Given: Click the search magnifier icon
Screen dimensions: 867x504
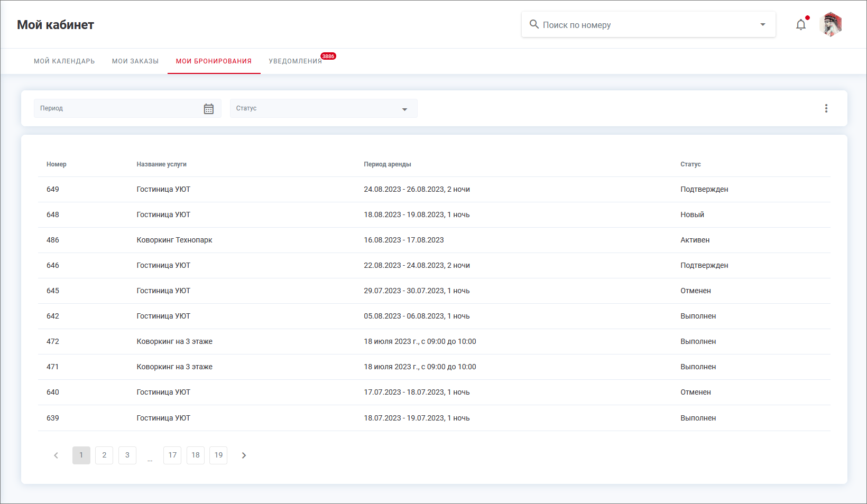Looking at the screenshot, I should pyautogui.click(x=534, y=24).
